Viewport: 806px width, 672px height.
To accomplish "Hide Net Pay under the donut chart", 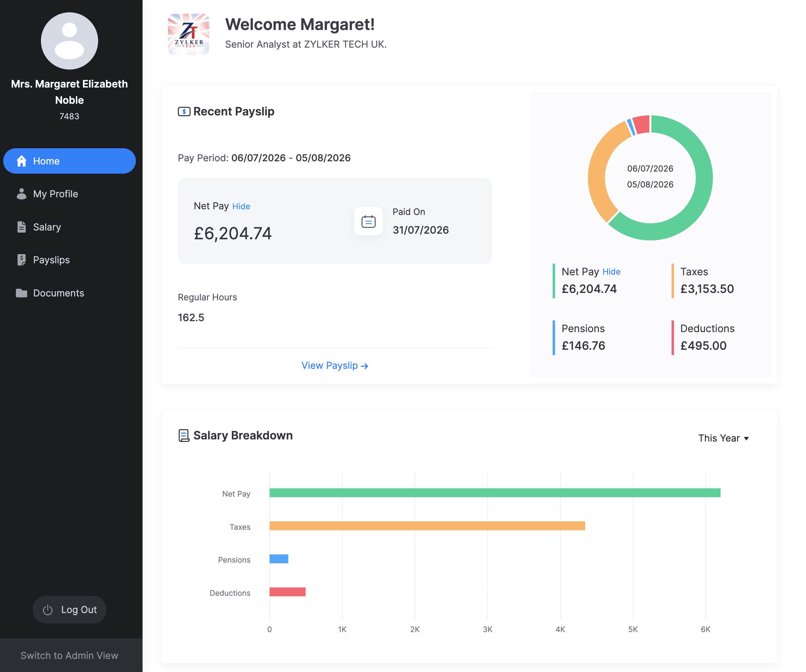I will 611,272.
